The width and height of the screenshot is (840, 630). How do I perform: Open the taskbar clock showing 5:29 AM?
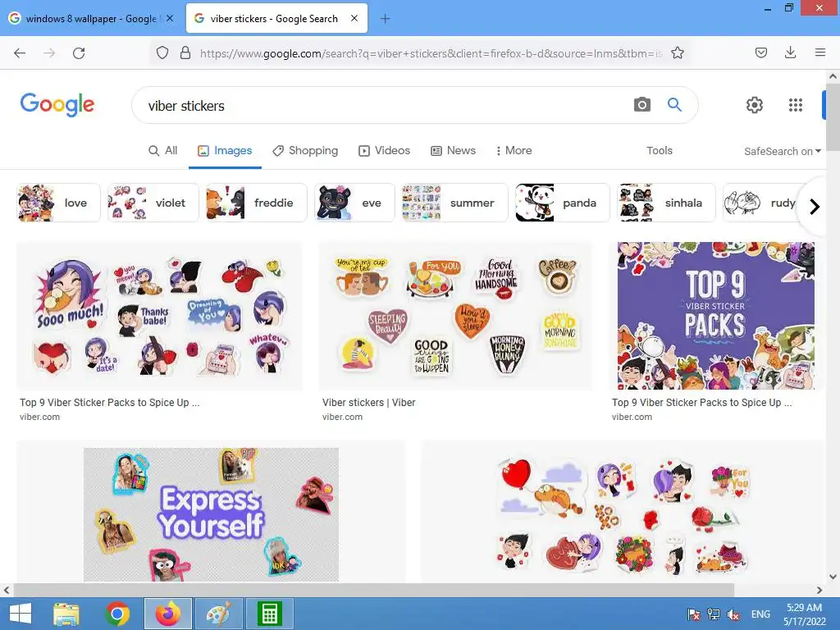coord(804,614)
